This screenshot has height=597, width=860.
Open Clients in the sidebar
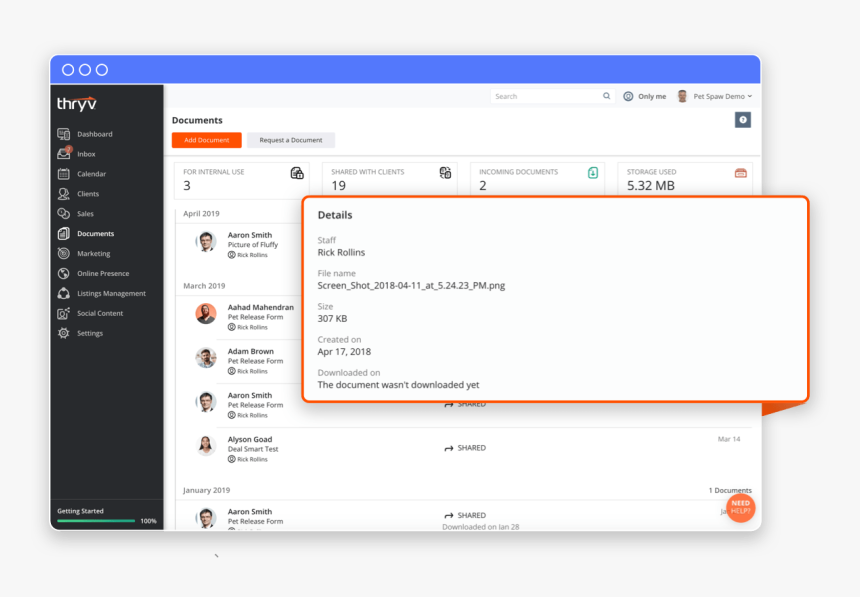(88, 194)
